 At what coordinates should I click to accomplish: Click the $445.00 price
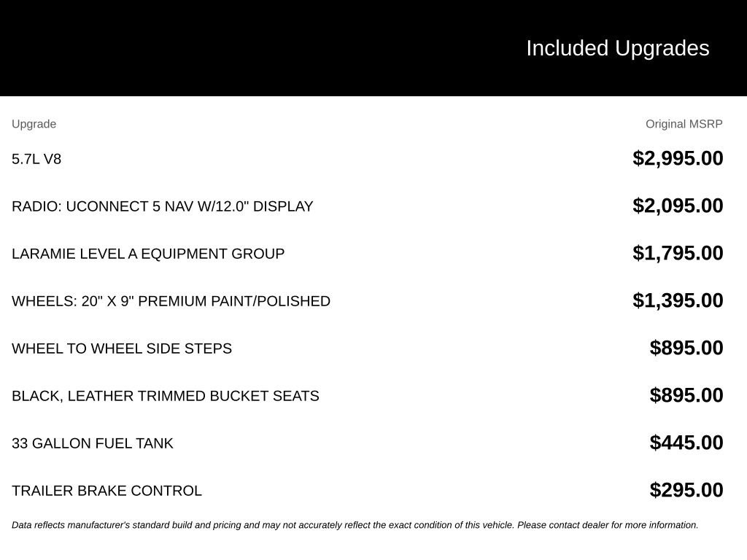click(x=686, y=443)
